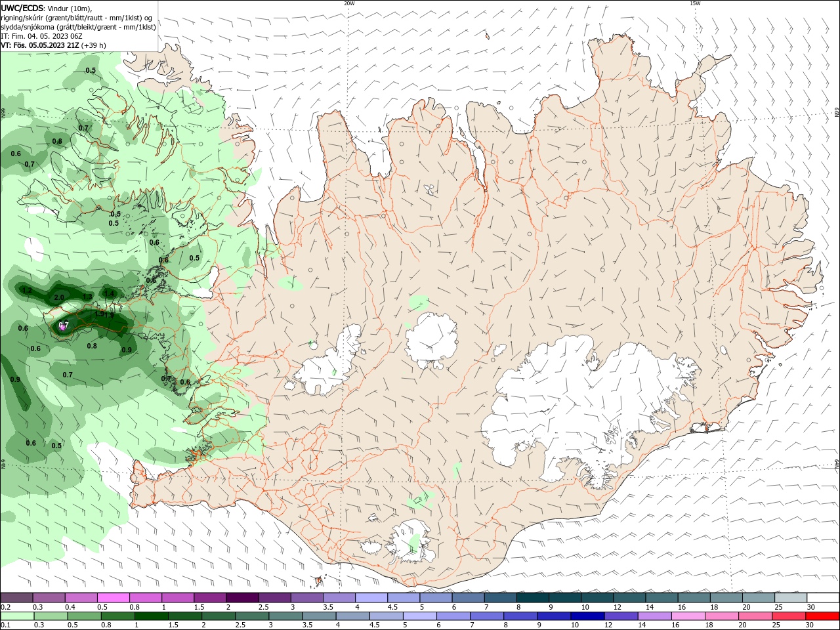Click the '20W' longitude label at top
The width and height of the screenshot is (840, 630).
(x=349, y=3)
